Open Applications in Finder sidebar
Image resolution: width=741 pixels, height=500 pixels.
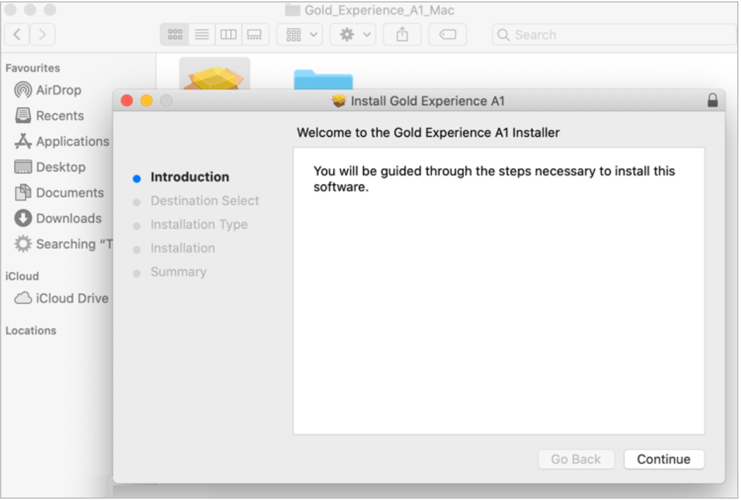click(62, 141)
